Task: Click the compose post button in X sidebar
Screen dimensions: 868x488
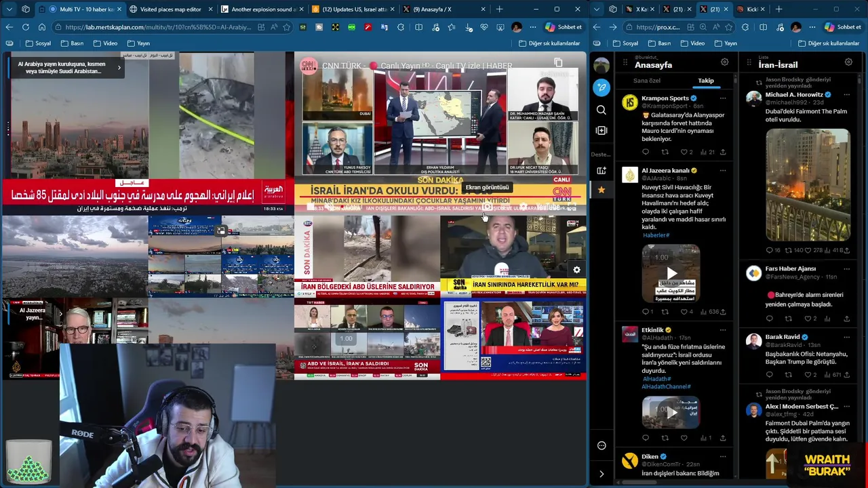Action: [601, 87]
